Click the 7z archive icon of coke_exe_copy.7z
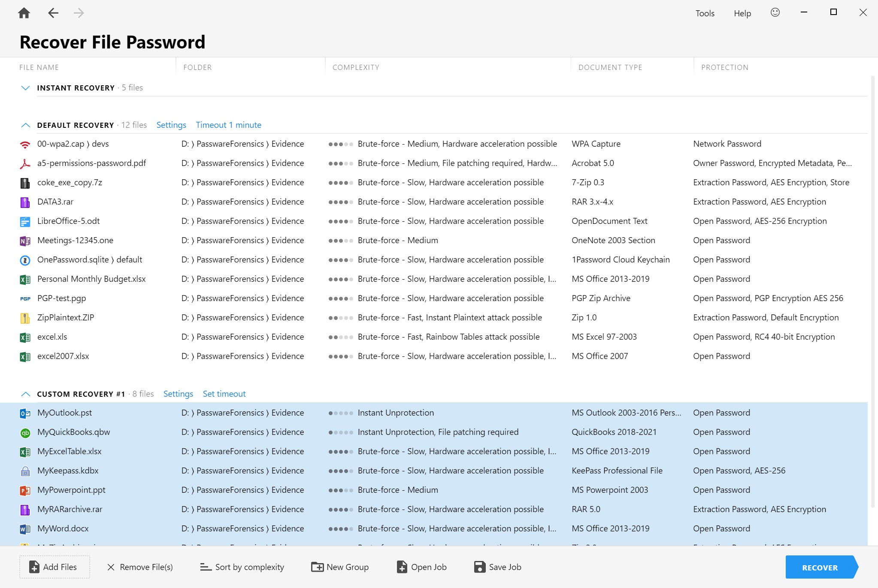This screenshot has width=878, height=588. 25,183
